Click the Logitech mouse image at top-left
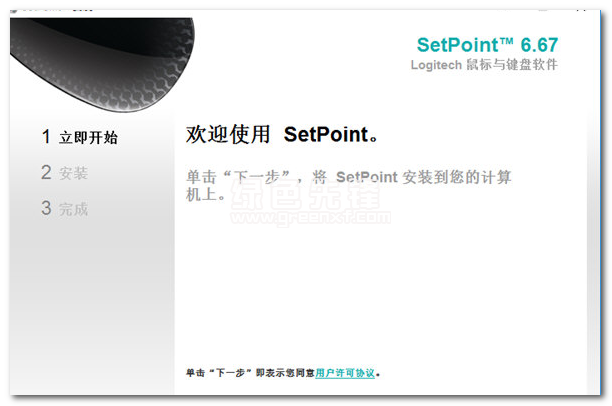Viewport: 612px width, 406px height. click(x=101, y=62)
